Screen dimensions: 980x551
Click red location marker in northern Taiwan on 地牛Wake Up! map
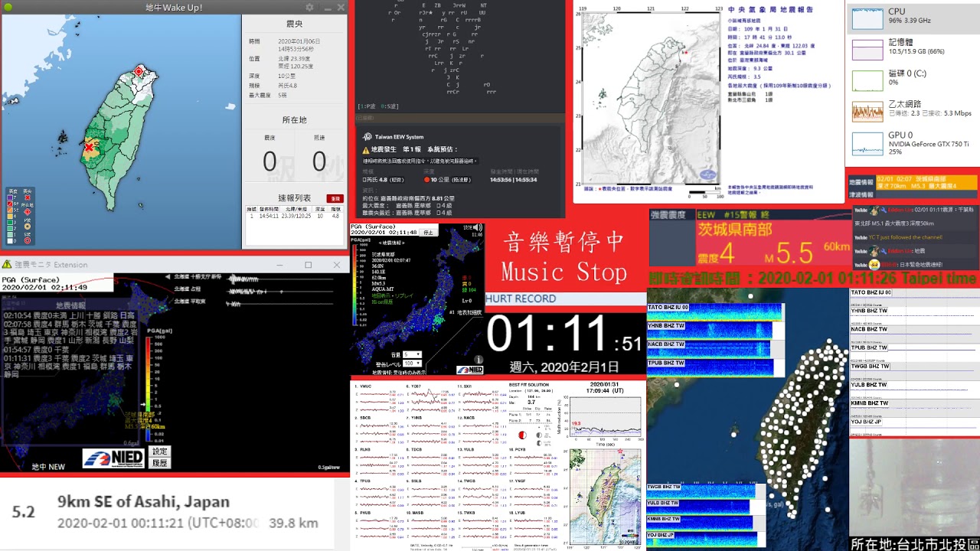[139, 71]
